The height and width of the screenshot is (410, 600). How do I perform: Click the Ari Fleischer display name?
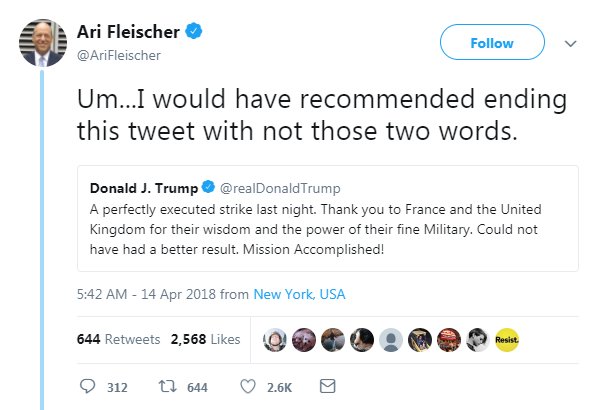click(130, 32)
